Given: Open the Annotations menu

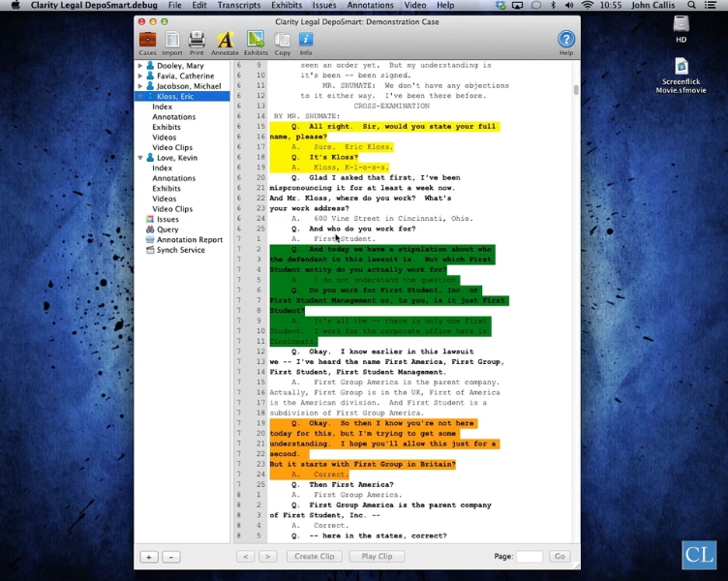Looking at the screenshot, I should click(x=370, y=5).
